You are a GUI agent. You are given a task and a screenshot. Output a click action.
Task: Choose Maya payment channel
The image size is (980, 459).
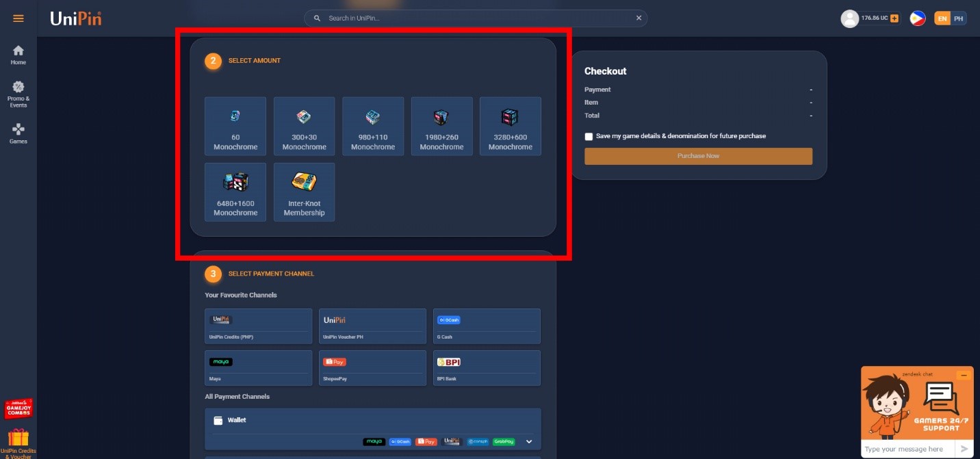259,368
